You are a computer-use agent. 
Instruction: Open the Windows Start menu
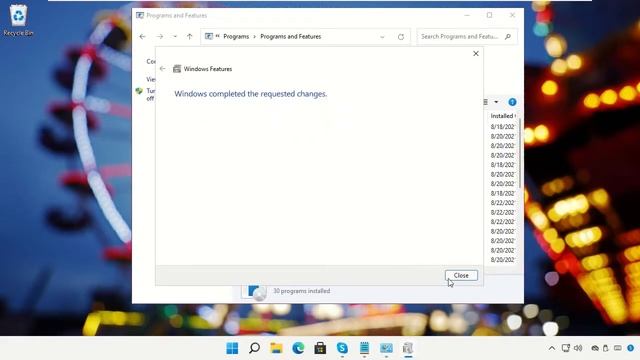pos(232,348)
